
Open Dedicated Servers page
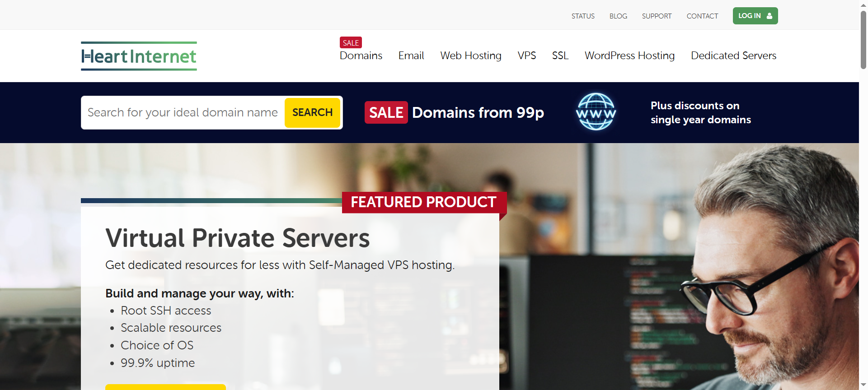[733, 56]
